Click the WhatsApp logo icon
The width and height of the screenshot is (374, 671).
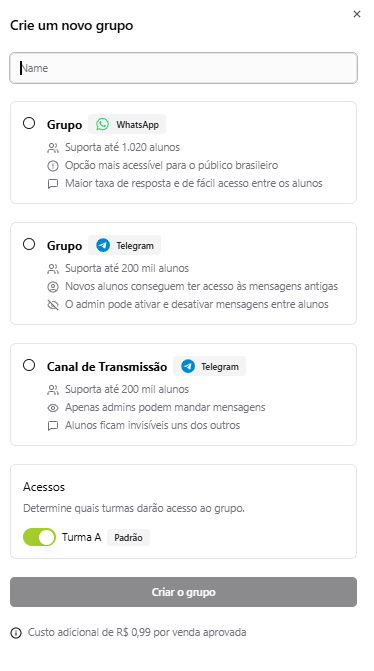(102, 125)
